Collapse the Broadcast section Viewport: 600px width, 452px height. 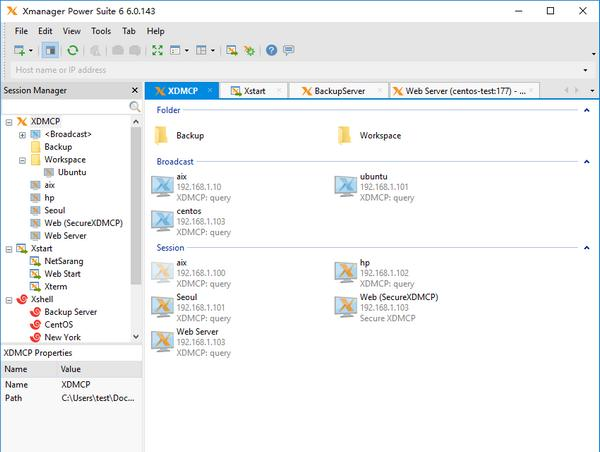[x=586, y=162]
